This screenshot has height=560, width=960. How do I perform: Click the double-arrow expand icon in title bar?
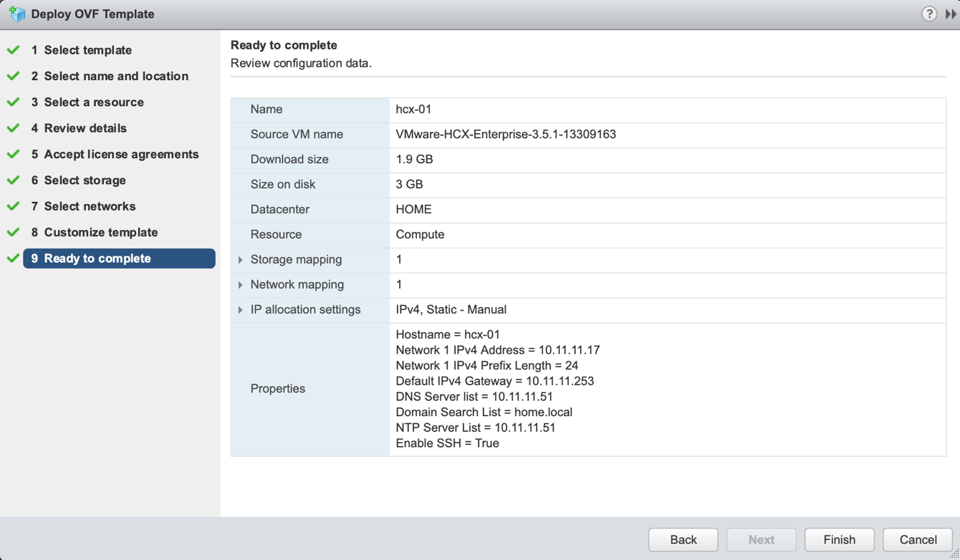point(951,14)
